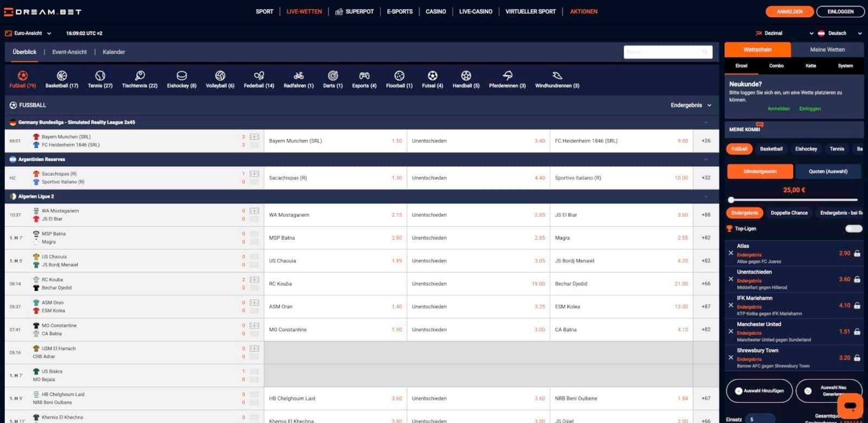Click the Anmelden button
This screenshot has width=868, height=423.
coord(789,11)
